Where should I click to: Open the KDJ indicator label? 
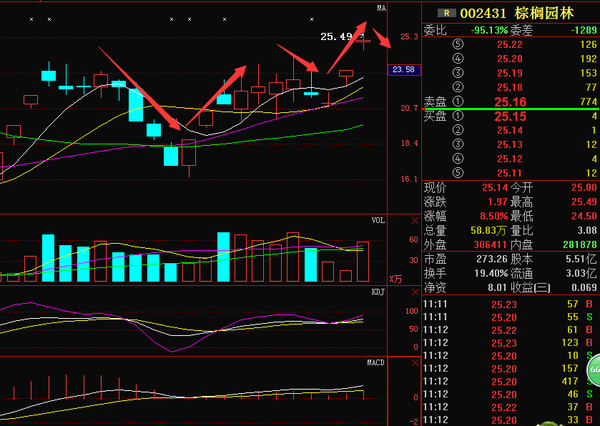tap(378, 290)
